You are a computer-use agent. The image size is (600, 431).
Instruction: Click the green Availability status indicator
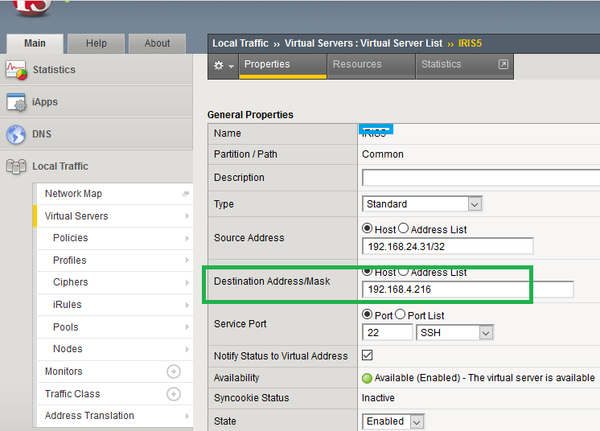click(367, 377)
